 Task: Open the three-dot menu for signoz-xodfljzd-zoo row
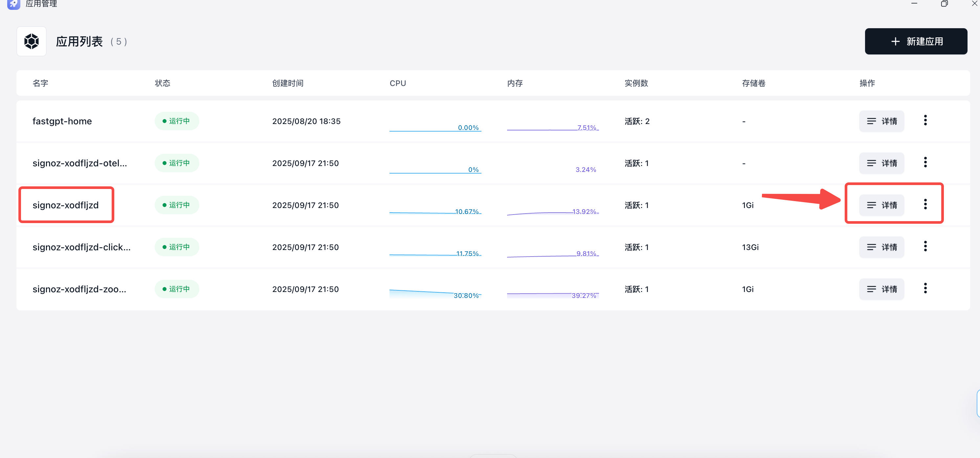click(x=925, y=288)
